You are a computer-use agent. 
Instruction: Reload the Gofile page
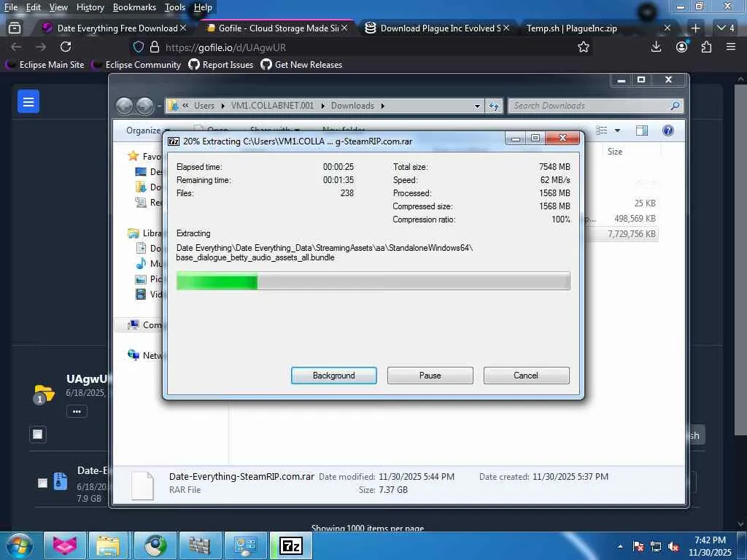tap(66, 47)
